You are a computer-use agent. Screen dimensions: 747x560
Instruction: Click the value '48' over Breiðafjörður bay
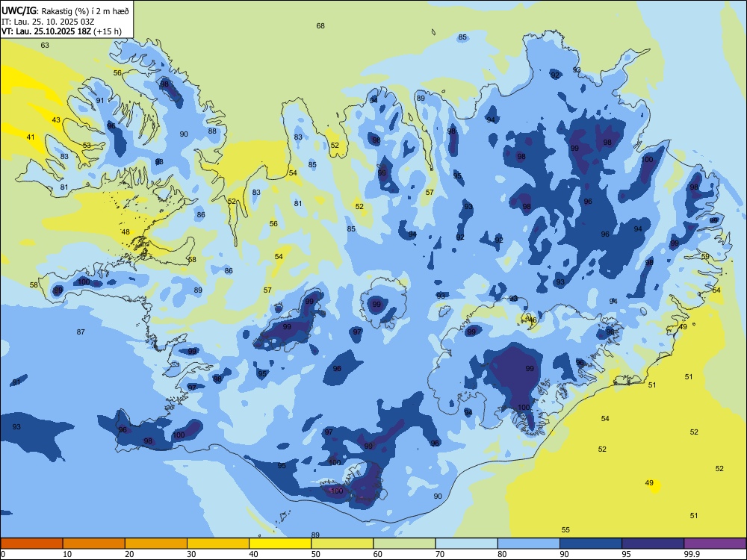125,232
